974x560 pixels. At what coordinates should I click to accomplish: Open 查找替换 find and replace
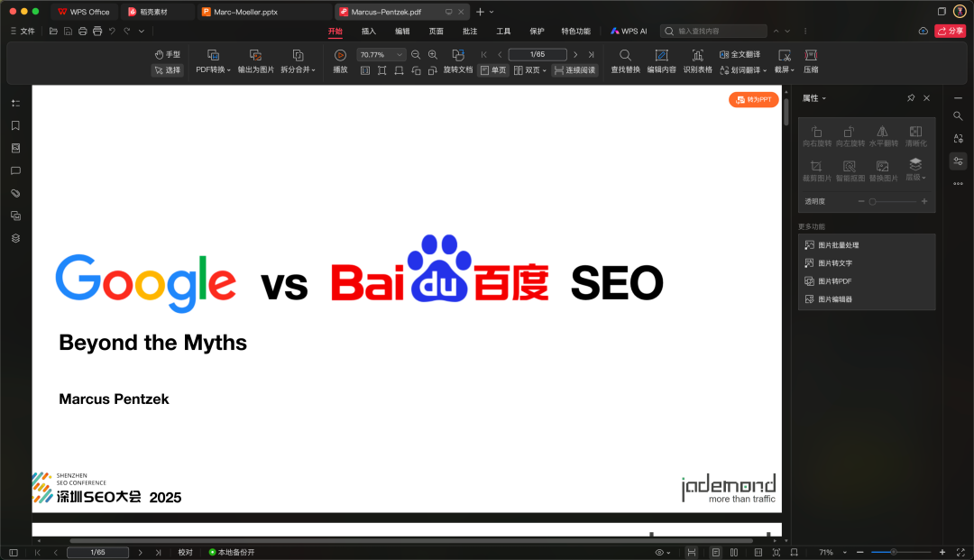coord(625,62)
